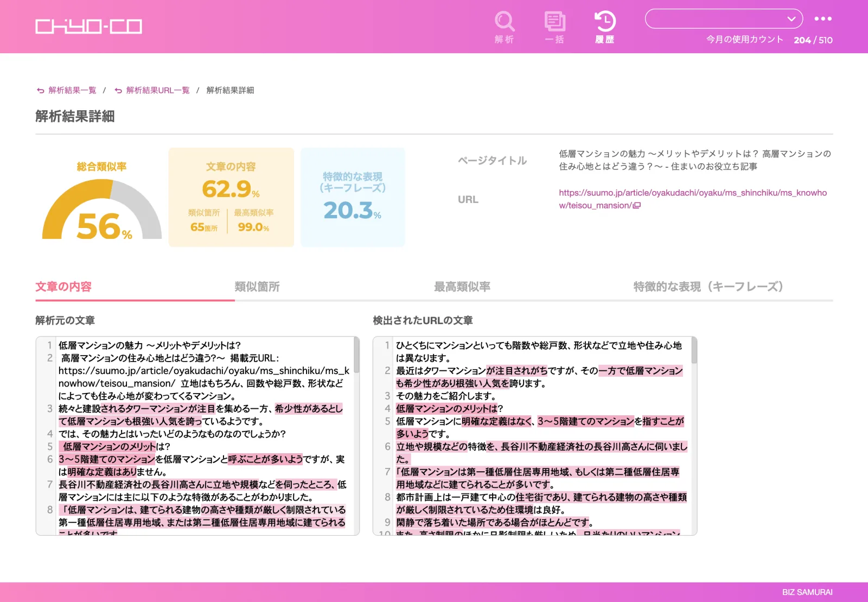Open the 履歴 history icon
Image resolution: width=868 pixels, height=602 pixels.
(605, 27)
